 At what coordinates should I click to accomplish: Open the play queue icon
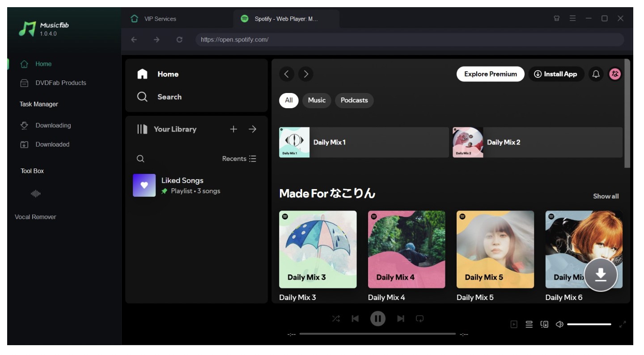529,324
